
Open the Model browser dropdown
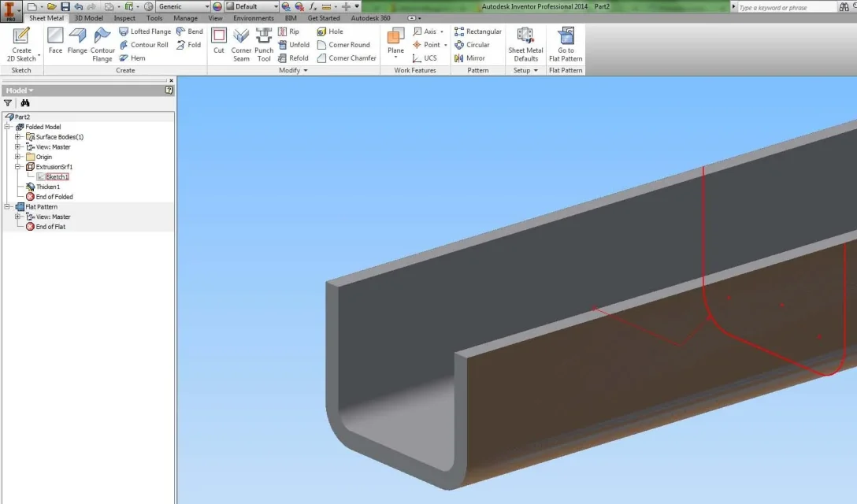click(20, 91)
